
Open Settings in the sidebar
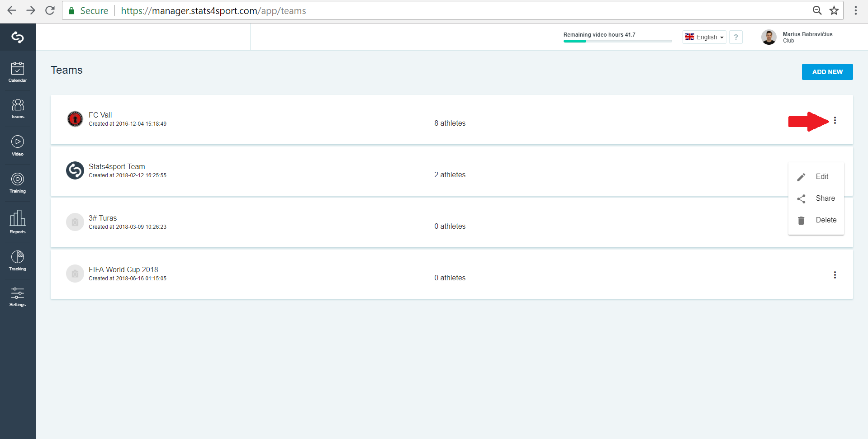(x=18, y=297)
